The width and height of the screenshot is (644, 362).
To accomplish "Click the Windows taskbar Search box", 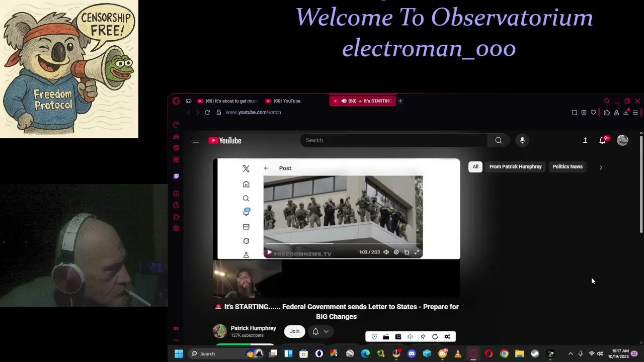I will coord(225,354).
